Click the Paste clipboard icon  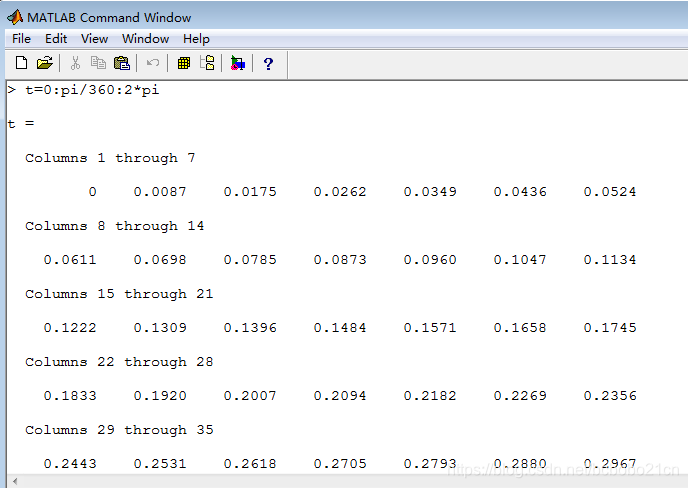[x=122, y=63]
